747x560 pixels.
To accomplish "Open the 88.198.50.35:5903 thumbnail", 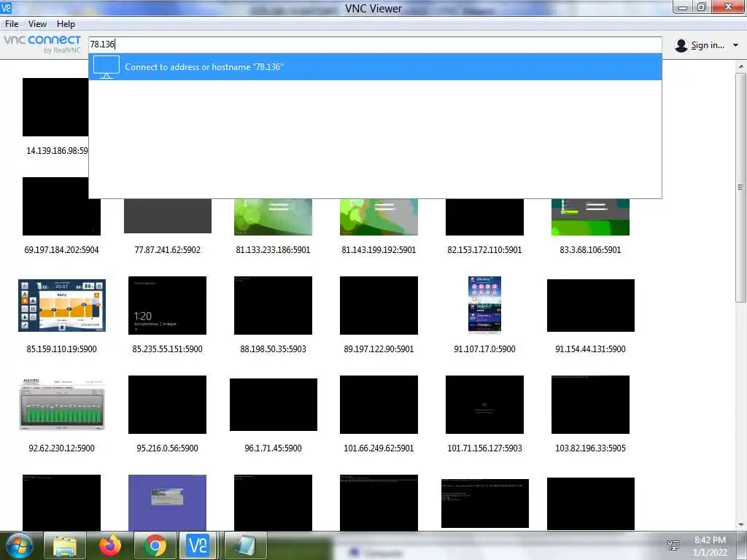I will coord(273,306).
